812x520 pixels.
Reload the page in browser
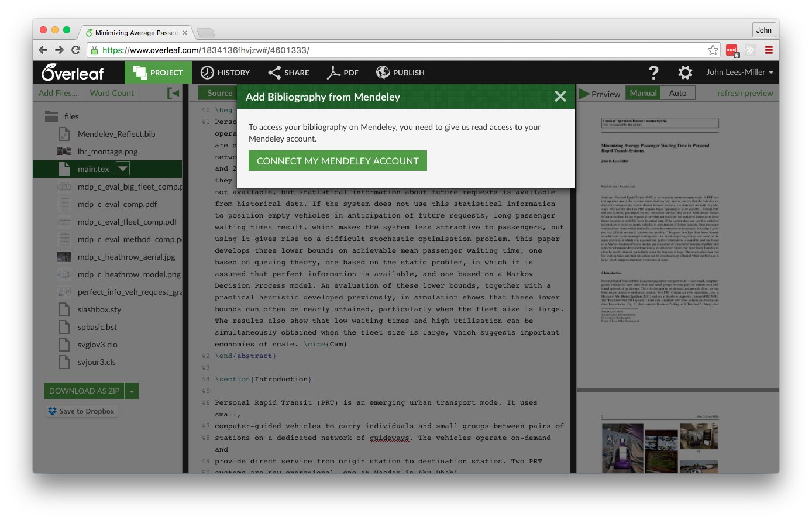coord(75,50)
